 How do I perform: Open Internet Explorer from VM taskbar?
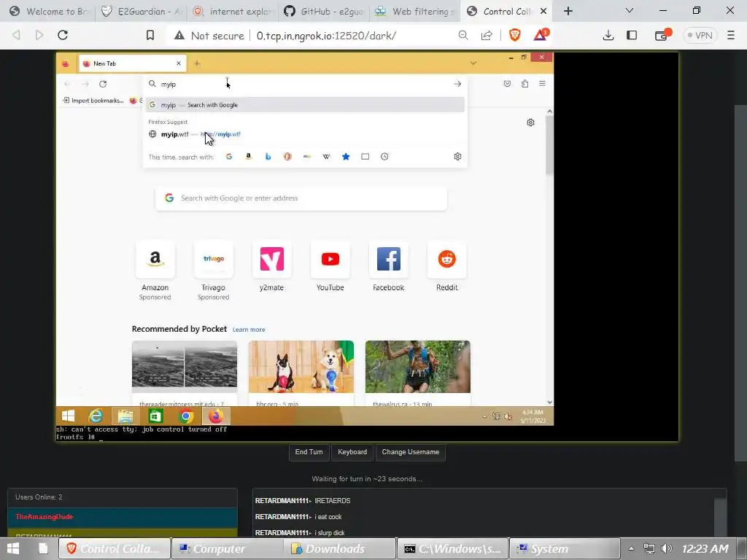(96, 416)
